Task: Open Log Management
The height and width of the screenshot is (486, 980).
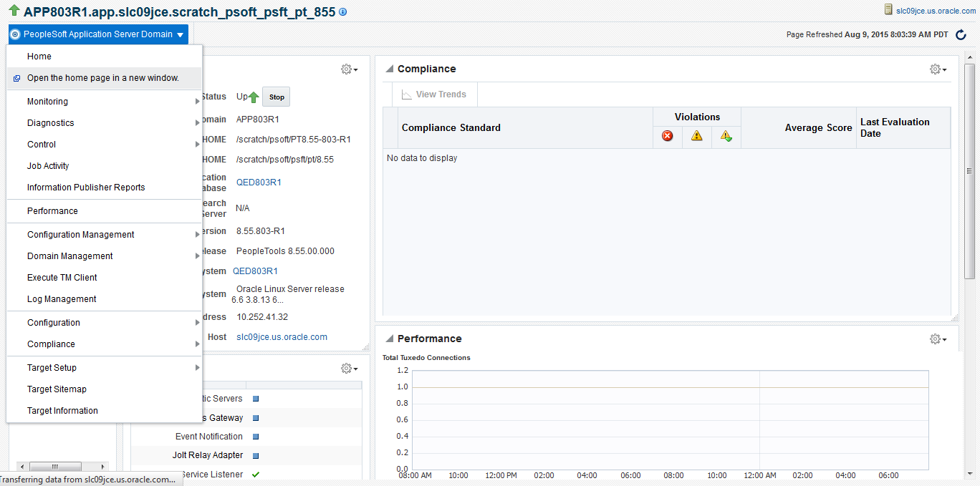Action: pos(105,299)
